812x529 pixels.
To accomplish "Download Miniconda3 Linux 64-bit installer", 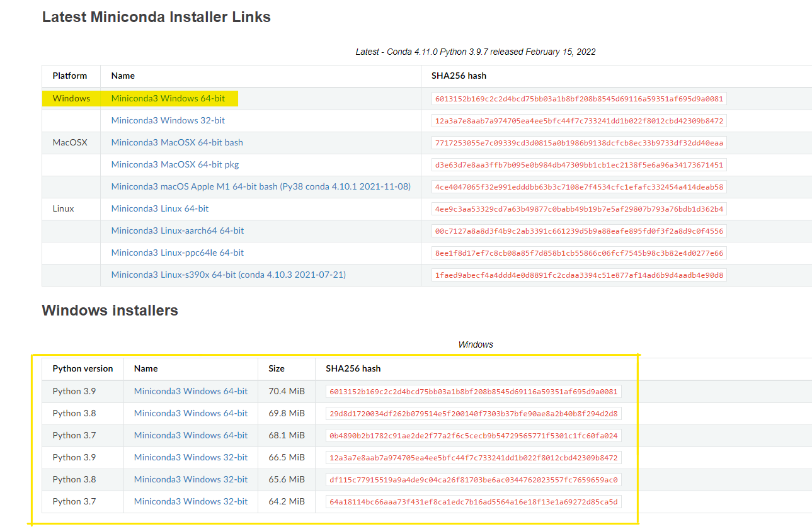I will click(159, 208).
